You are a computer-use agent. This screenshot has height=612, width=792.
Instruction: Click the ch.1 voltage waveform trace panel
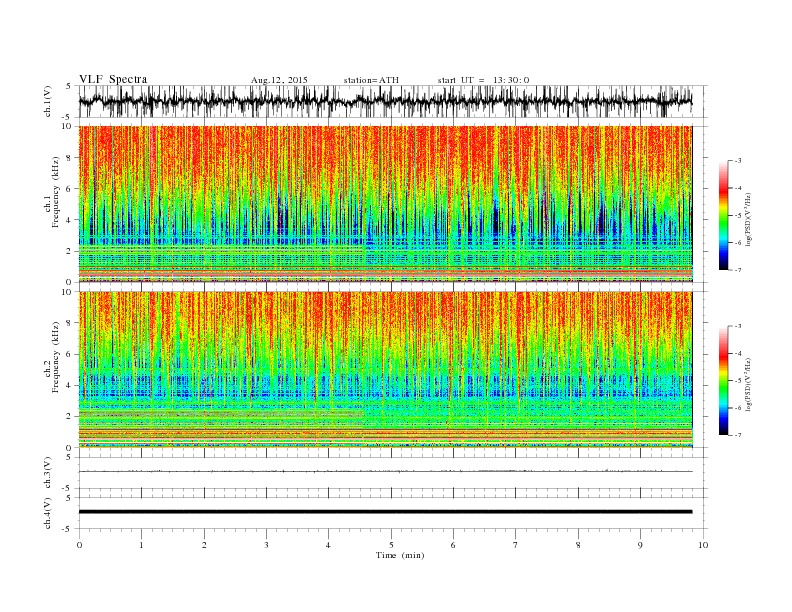[x=392, y=101]
